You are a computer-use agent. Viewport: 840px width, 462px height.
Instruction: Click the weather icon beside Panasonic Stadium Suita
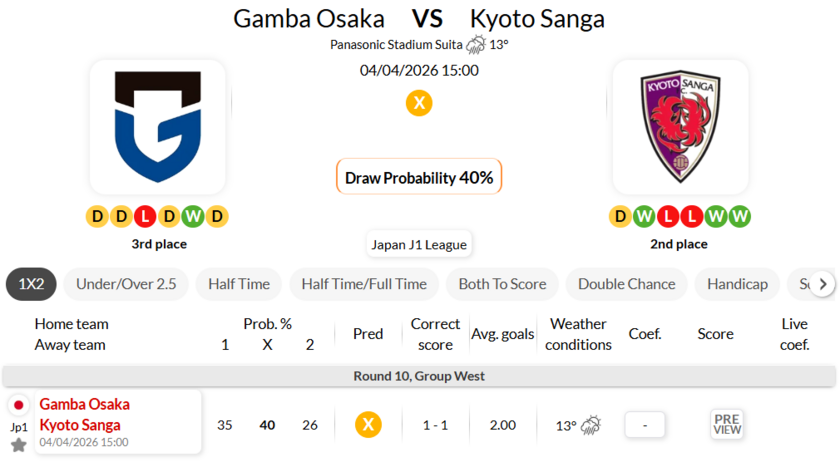coord(476,44)
